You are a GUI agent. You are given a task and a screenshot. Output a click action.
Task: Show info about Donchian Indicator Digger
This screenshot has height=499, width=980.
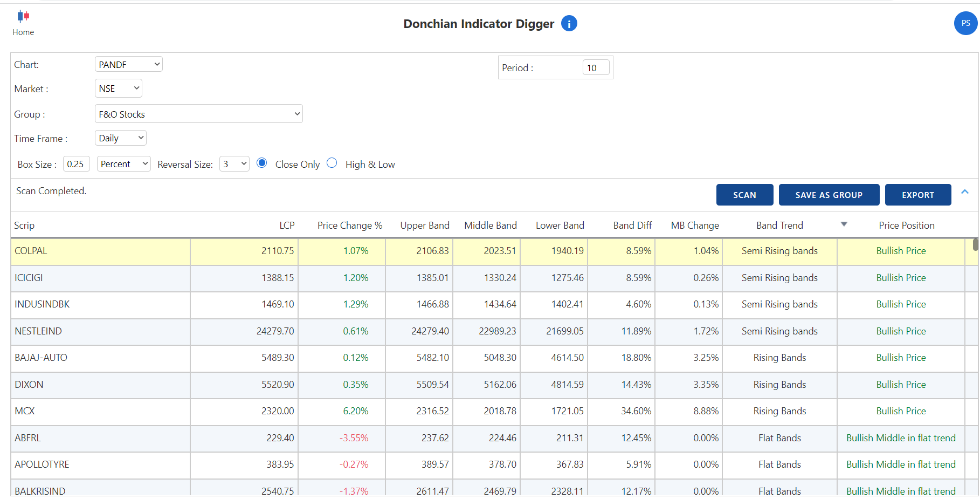[x=569, y=23]
